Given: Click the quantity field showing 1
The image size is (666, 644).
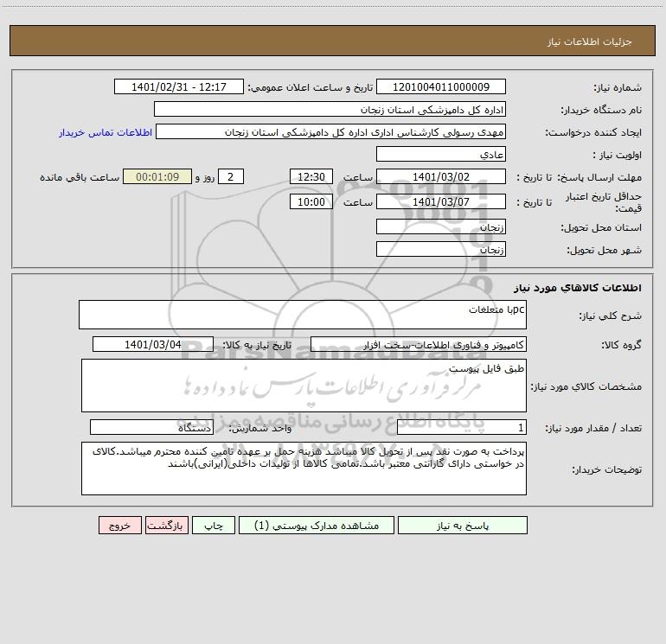Looking at the screenshot, I should click(x=462, y=428).
